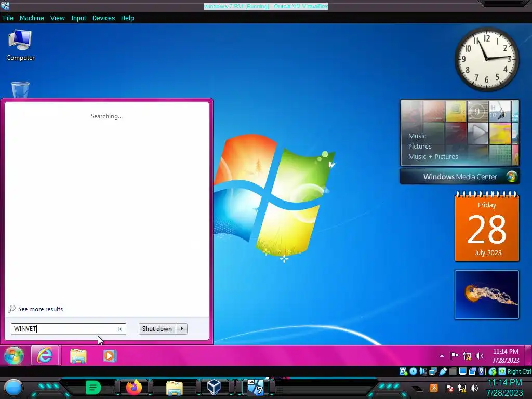
Task: Click jellyfish slideshow gadget picture
Action: [x=486, y=295]
